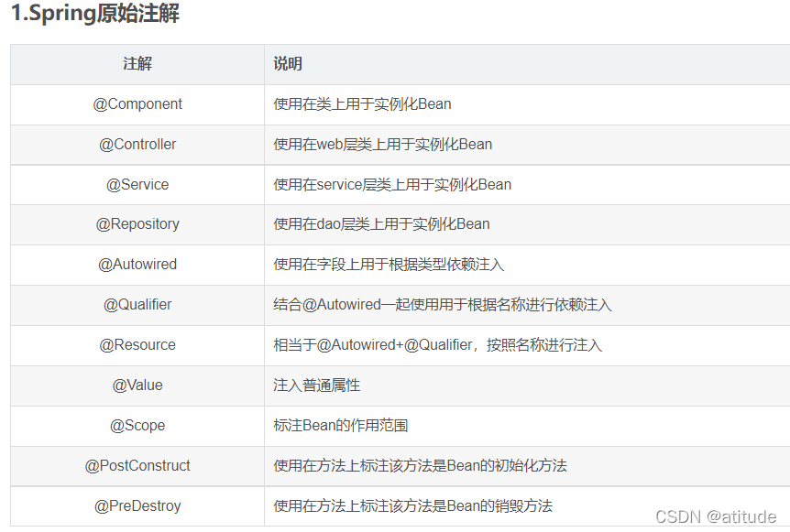Click the '@PostConstruct' cell

pyautogui.click(x=137, y=465)
